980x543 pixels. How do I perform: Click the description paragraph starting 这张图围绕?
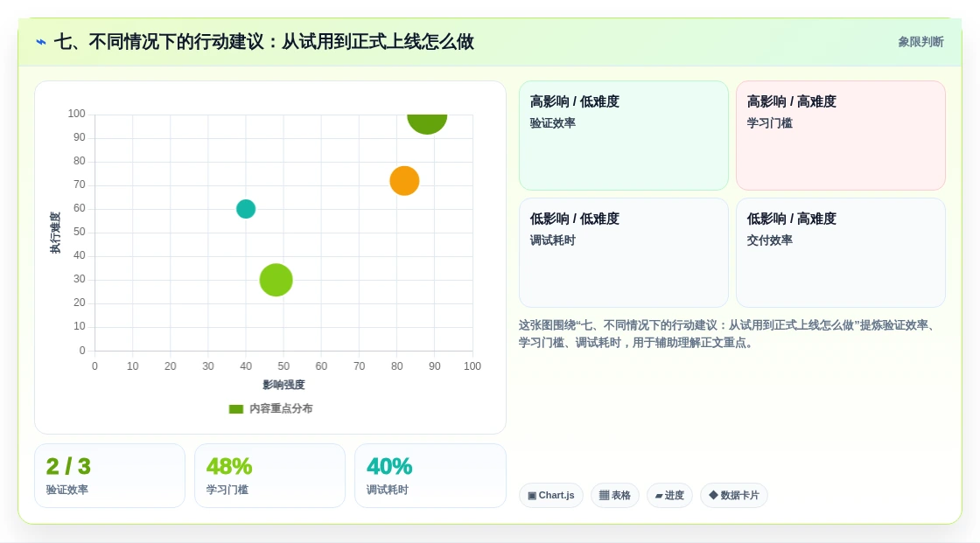(728, 334)
